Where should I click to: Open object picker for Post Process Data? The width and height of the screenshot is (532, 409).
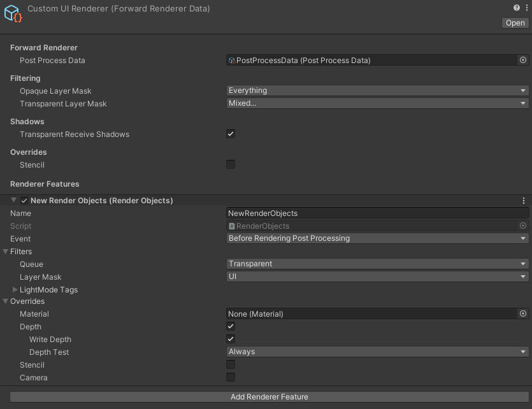pos(523,60)
